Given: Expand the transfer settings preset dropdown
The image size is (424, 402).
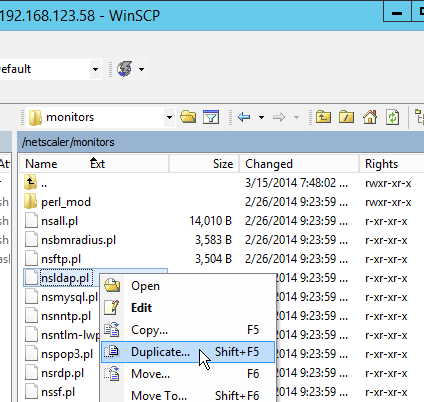Looking at the screenshot, I should pos(95,69).
